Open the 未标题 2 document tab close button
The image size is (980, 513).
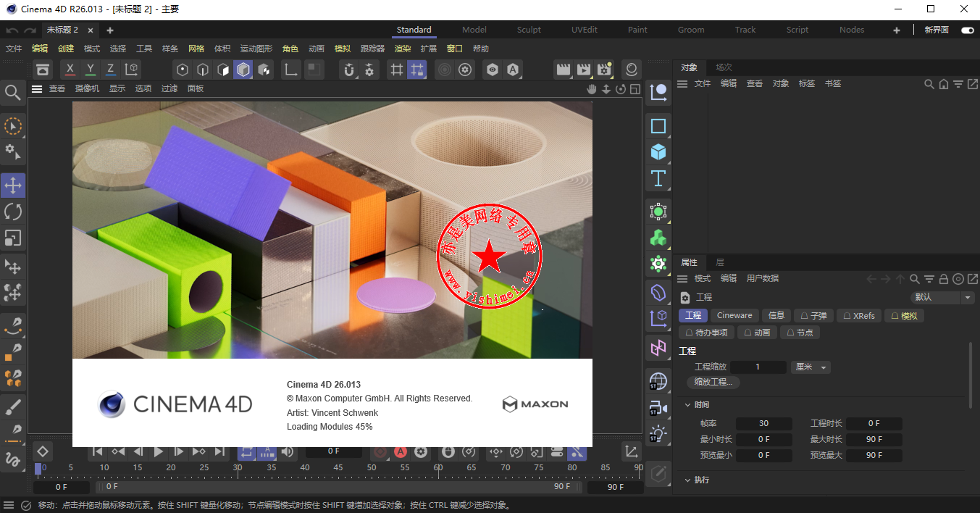pos(91,30)
